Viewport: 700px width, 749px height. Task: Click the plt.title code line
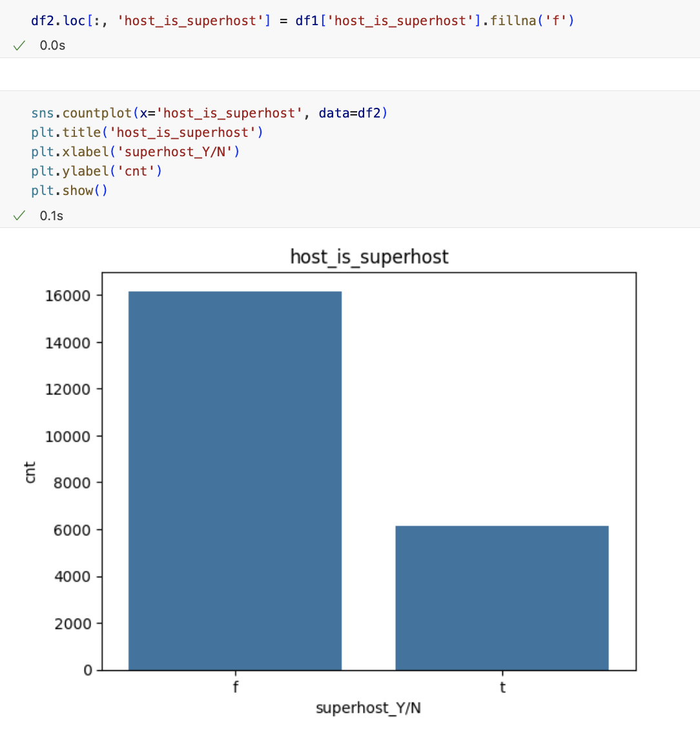(147, 132)
